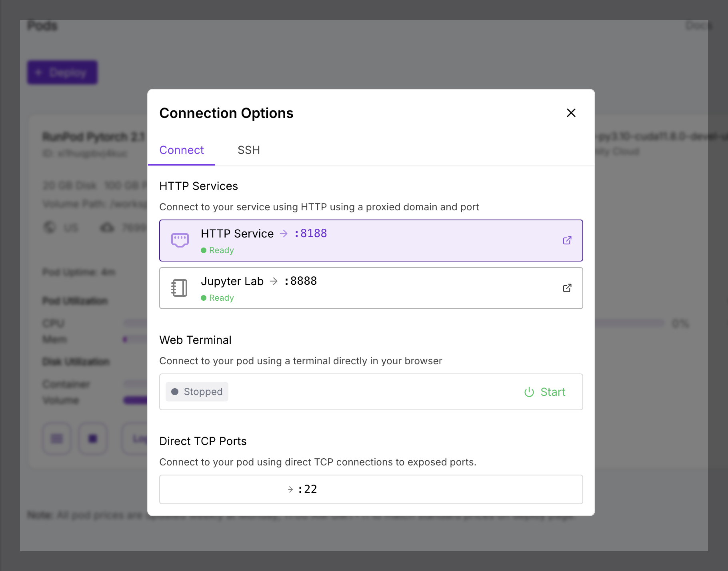Open HTTP Service 8188 in a new window
Viewport: 728px width, 571px height.
pyautogui.click(x=567, y=240)
